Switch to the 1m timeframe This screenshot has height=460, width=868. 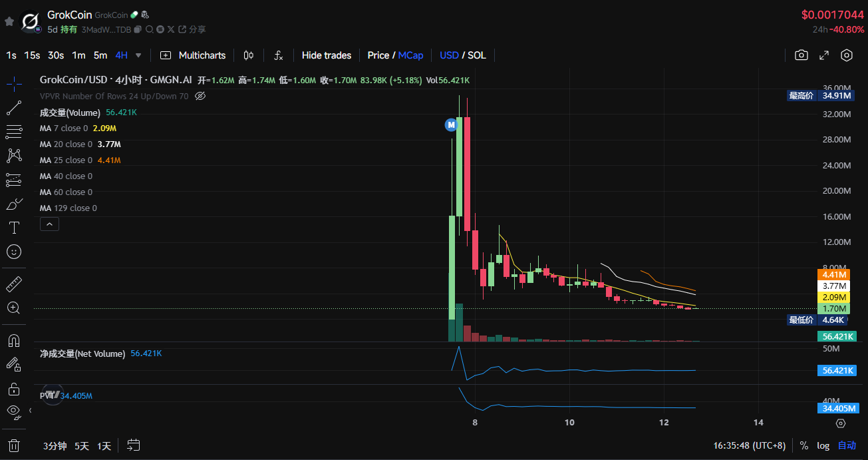coord(78,55)
